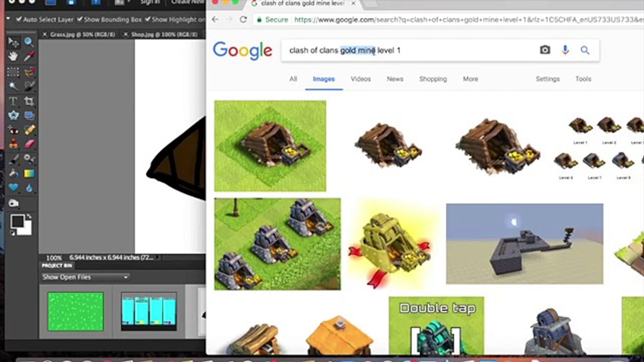This screenshot has width=644, height=362.
Task: Open the Shopping search tab
Action: click(x=433, y=79)
